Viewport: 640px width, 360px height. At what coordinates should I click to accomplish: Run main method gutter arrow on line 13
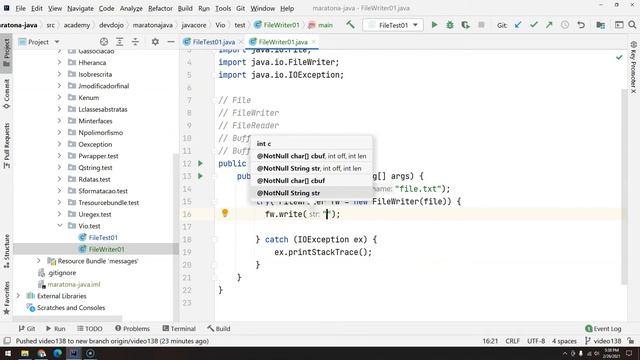tap(200, 176)
